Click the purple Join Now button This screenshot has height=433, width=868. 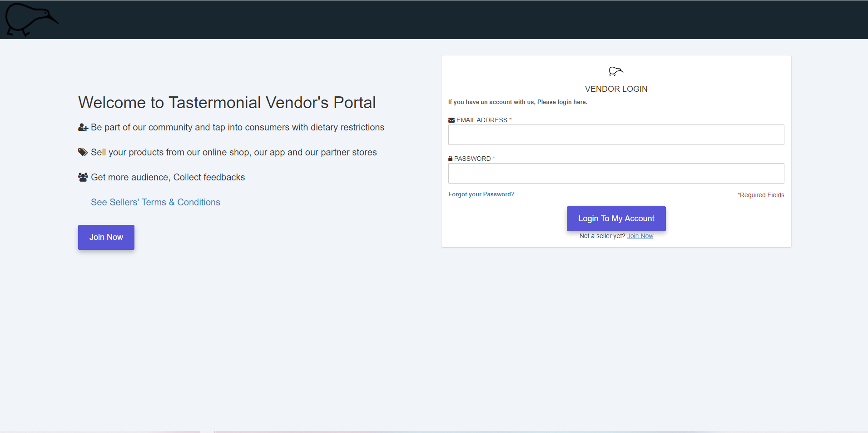coord(106,237)
